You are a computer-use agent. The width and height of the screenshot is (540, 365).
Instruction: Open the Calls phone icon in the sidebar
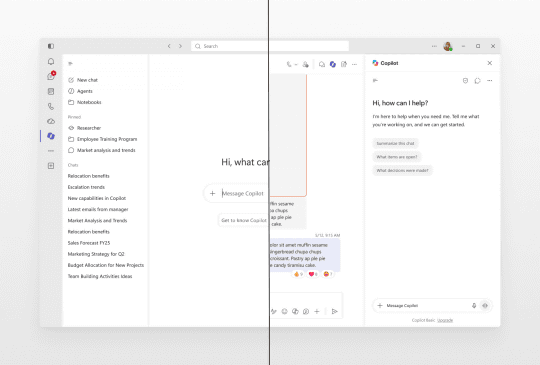pyautogui.click(x=51, y=106)
